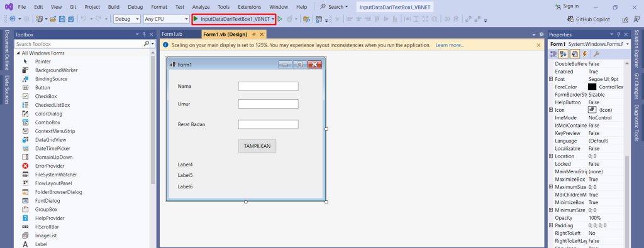Screen dimensions: 644x248
Task: Click the designer tab gear settings icon
Action: coord(541,35)
